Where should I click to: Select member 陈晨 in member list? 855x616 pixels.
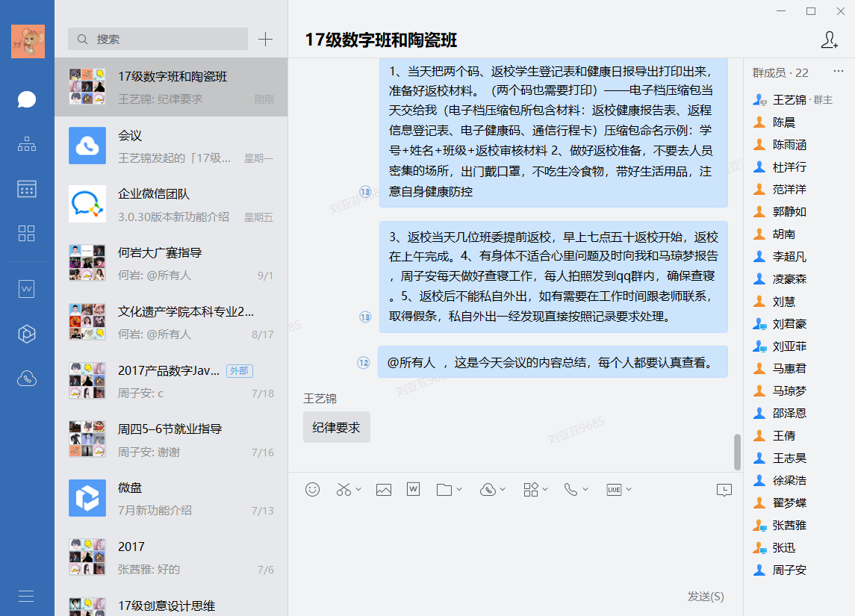coord(799,122)
